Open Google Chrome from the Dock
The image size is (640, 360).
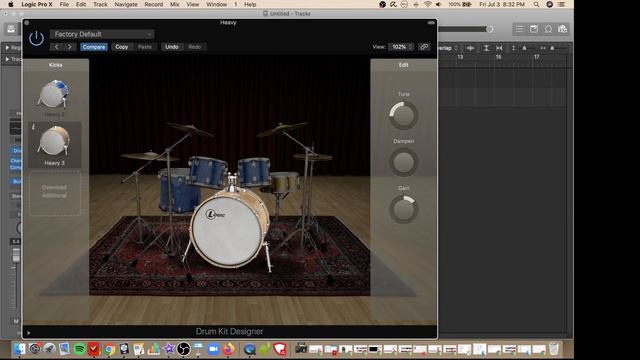(x=109, y=349)
